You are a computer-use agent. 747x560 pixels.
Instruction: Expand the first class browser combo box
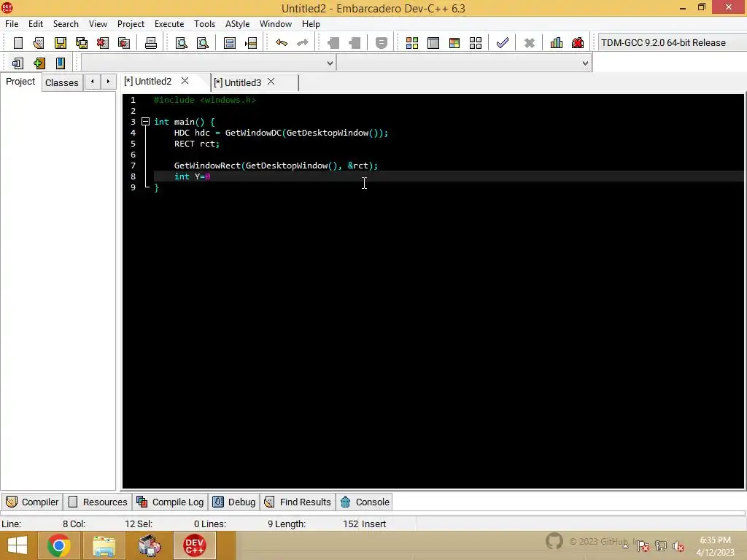click(x=330, y=63)
